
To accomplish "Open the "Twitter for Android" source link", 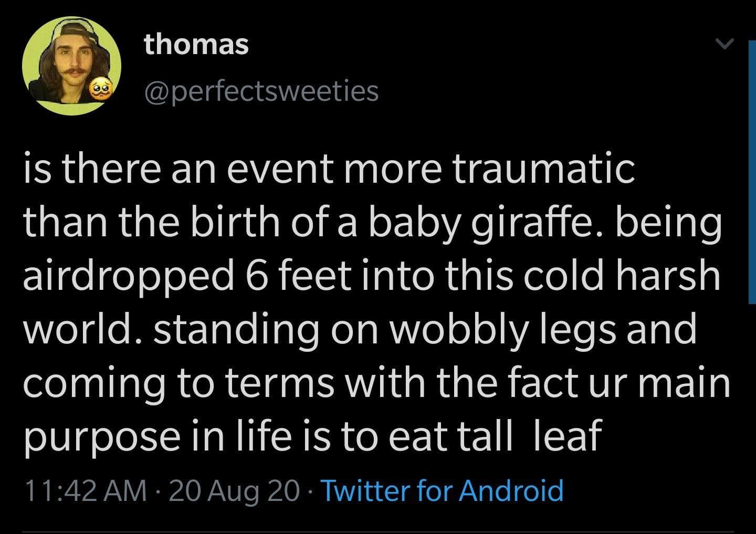I will point(441,490).
